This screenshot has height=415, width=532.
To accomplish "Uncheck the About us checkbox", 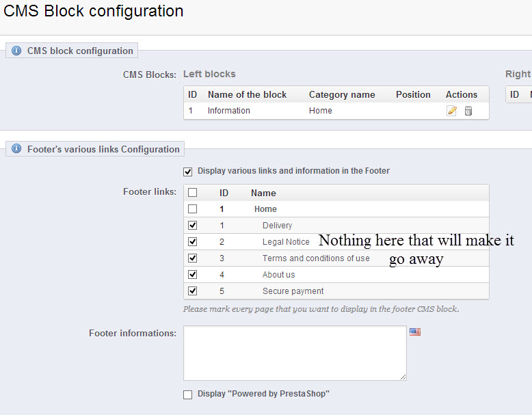I will click(192, 275).
